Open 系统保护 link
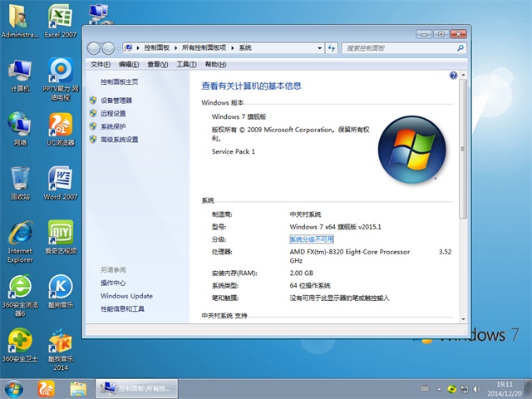 pos(113,126)
